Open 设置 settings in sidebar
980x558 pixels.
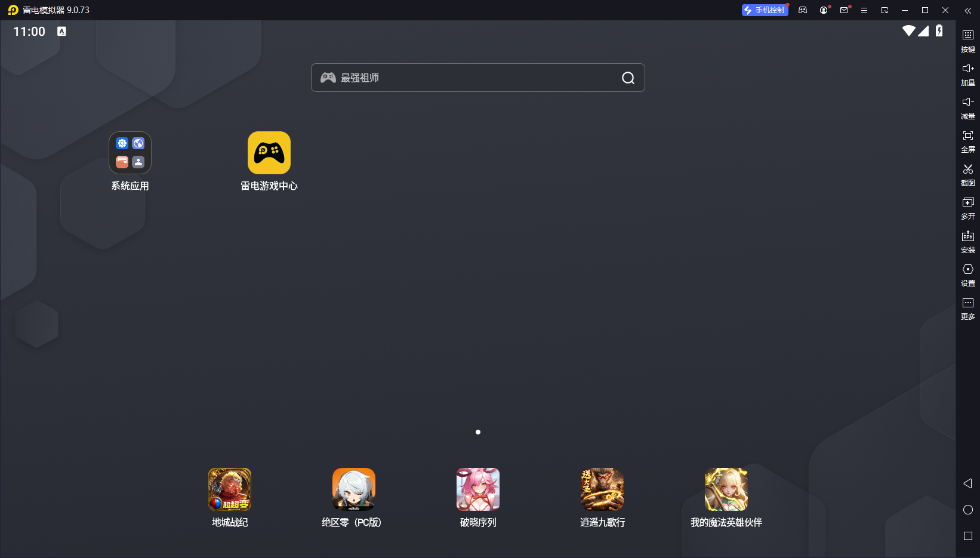tap(968, 275)
